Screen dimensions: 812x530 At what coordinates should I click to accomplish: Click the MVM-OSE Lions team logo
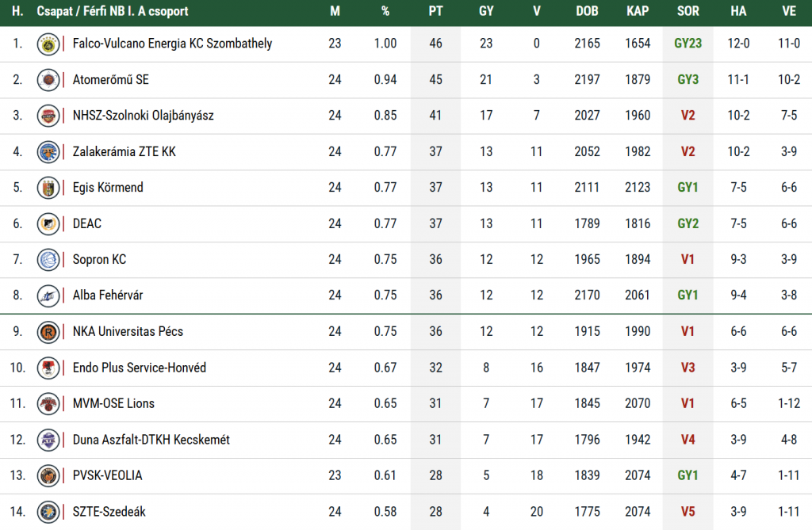coord(48,403)
